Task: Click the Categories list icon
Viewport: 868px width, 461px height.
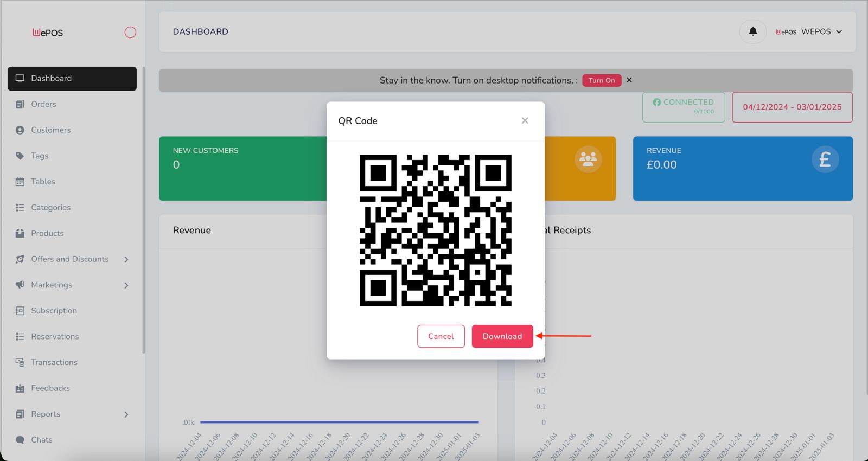Action: tap(20, 208)
